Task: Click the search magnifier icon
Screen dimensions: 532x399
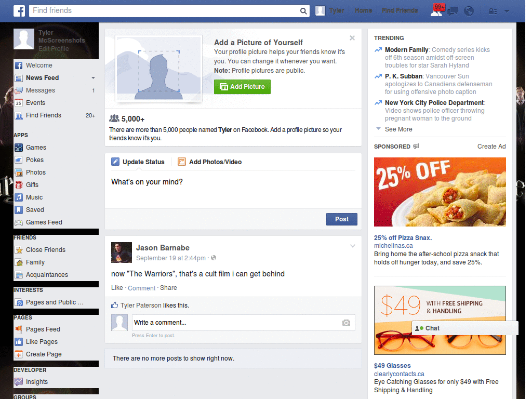Action: [303, 11]
